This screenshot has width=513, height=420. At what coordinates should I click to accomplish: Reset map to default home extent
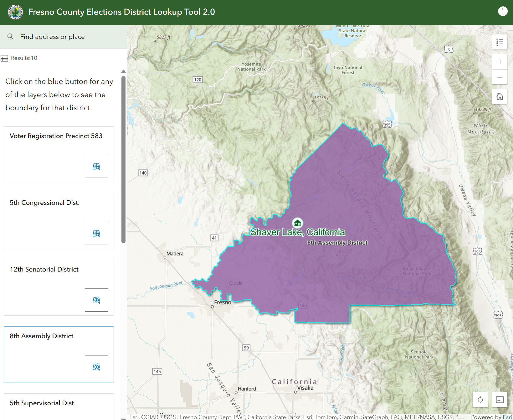500,96
